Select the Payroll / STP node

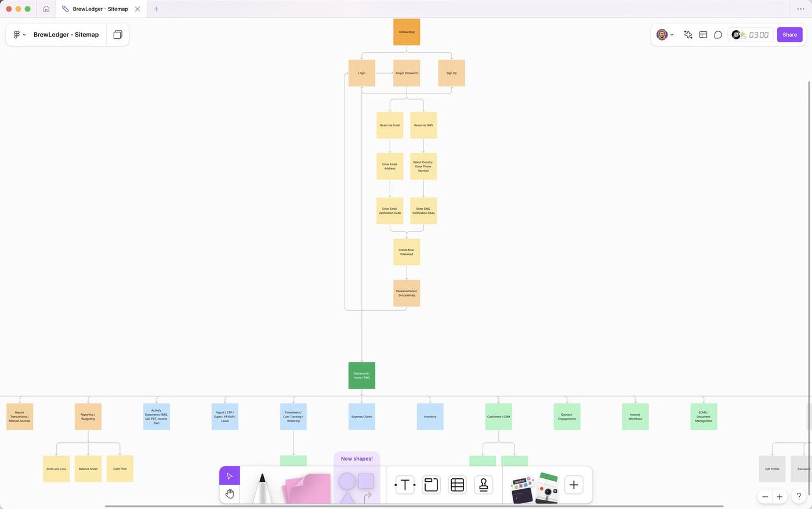pos(225,417)
